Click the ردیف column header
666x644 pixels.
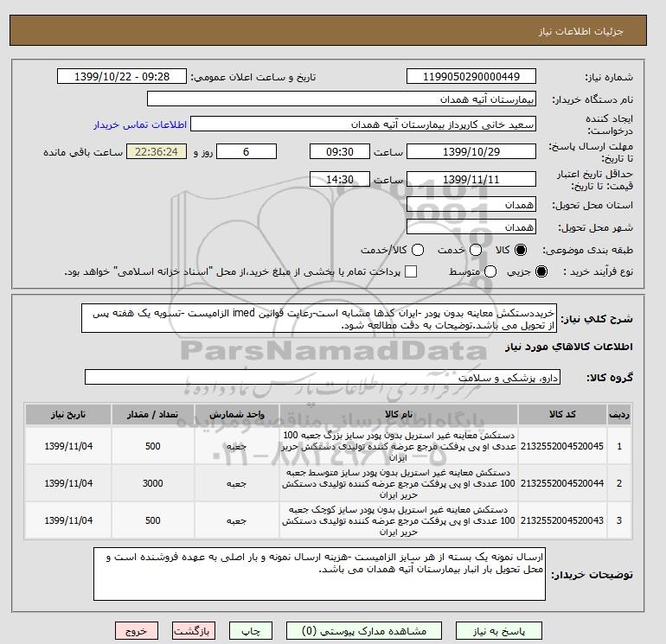coord(619,414)
